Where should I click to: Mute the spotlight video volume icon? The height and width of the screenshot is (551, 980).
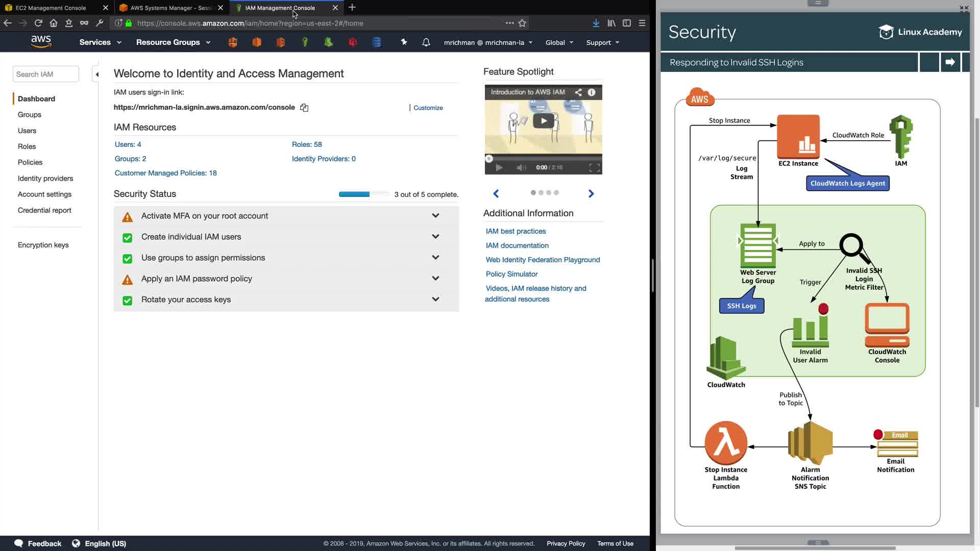[521, 167]
